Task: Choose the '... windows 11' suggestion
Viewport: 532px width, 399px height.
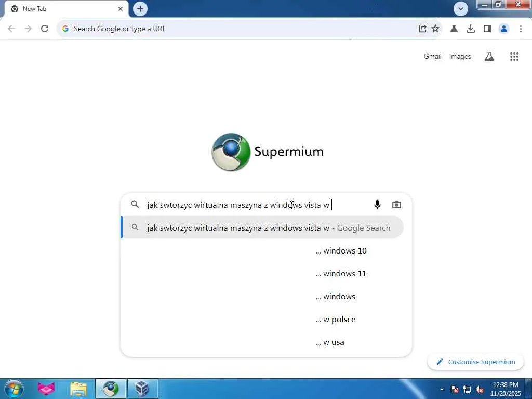Action: tap(262, 273)
